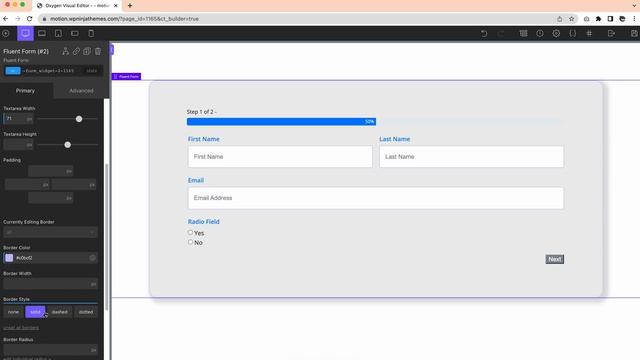Open a new browser tab

tap(130, 6)
